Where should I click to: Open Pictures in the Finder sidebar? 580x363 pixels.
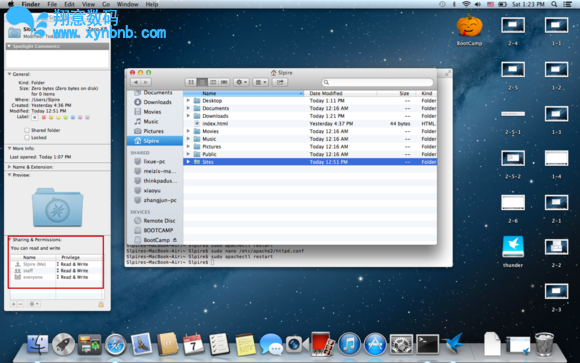click(x=153, y=131)
